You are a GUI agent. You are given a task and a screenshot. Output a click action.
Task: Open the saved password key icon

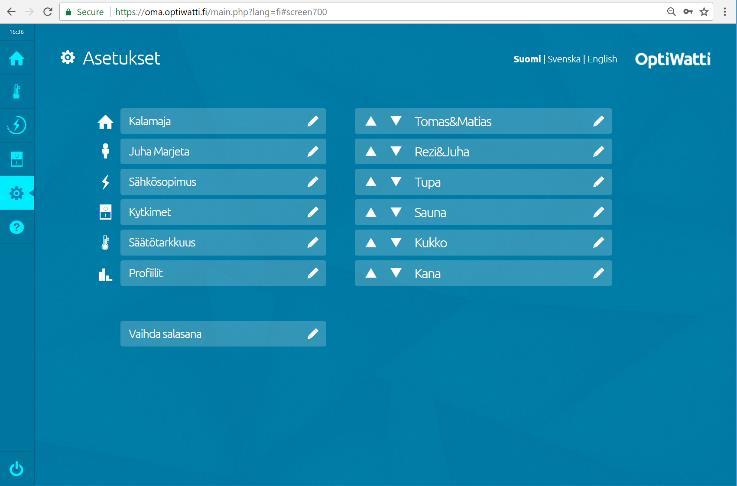click(688, 12)
